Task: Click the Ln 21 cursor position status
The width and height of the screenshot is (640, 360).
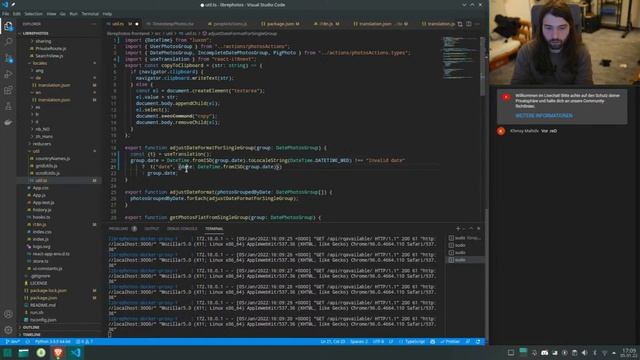Action: tap(332, 342)
